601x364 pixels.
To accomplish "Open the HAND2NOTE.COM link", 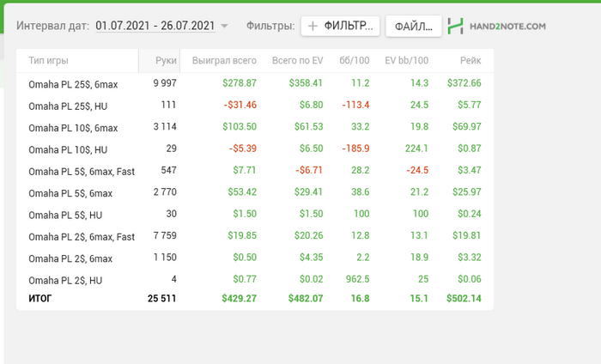I will point(507,27).
